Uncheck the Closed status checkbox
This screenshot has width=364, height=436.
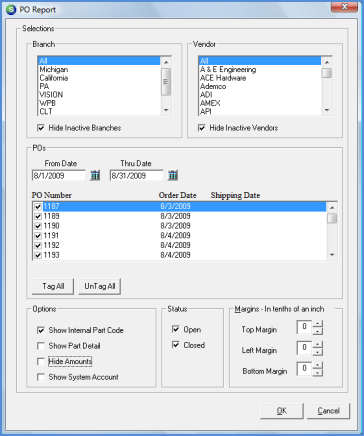[x=176, y=345]
